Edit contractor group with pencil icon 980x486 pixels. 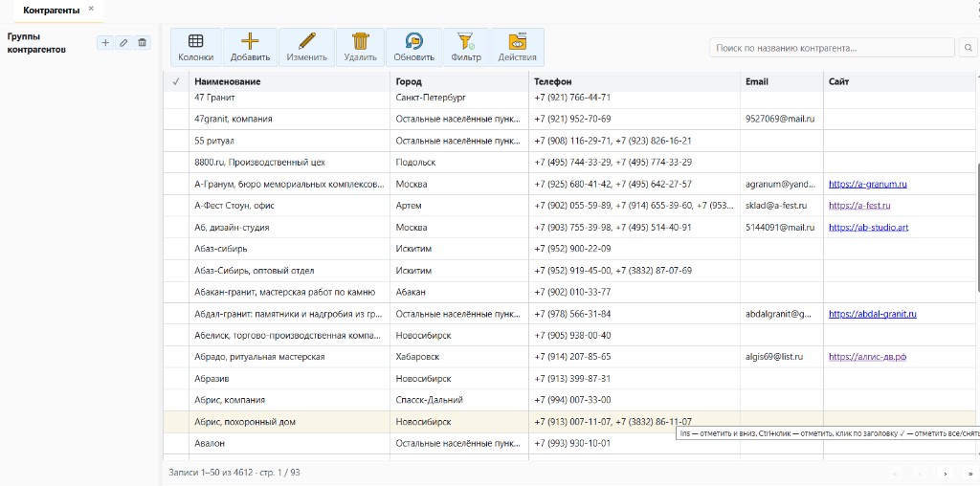point(123,42)
